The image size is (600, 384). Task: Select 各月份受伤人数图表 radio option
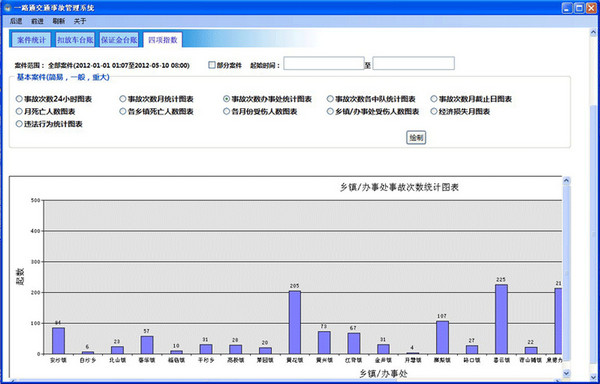coord(227,112)
